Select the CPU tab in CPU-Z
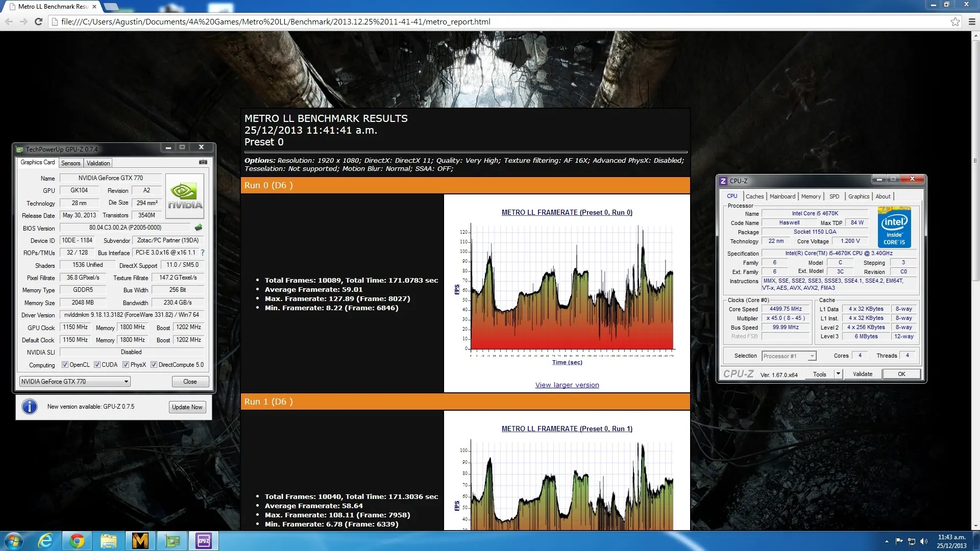Viewport: 980px width, 551px height. coord(732,196)
